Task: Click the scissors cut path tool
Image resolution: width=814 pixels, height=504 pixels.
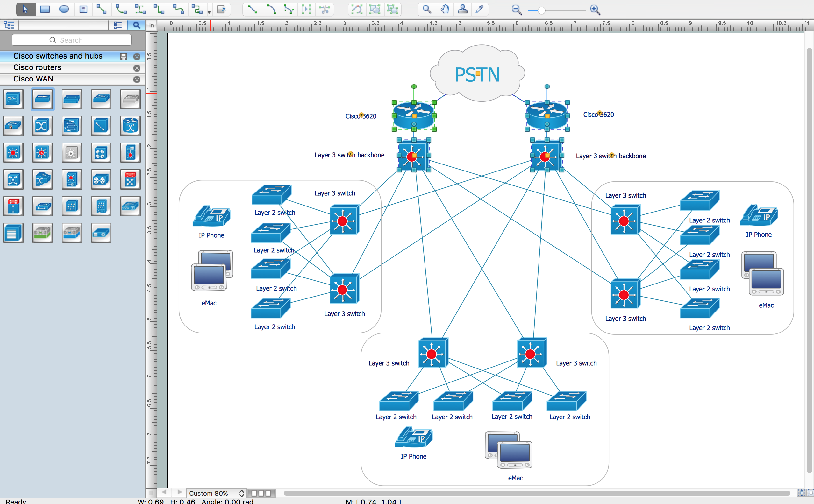Action: pos(324,9)
